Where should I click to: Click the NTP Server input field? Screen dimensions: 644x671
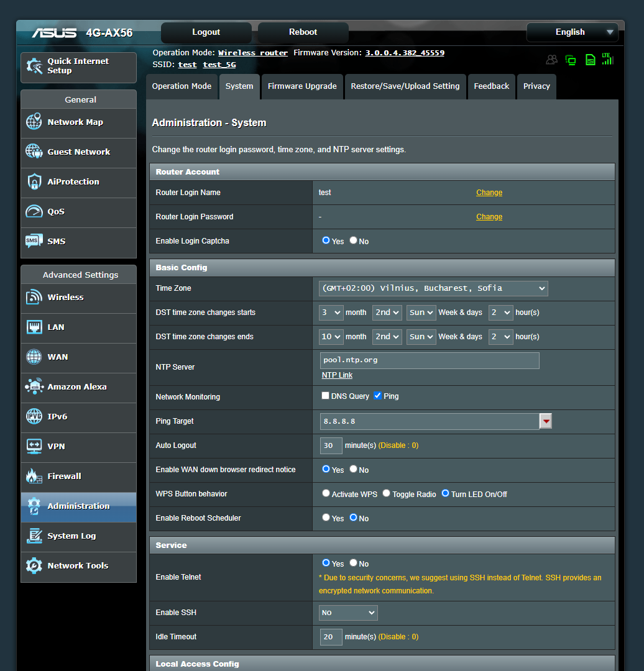point(430,360)
